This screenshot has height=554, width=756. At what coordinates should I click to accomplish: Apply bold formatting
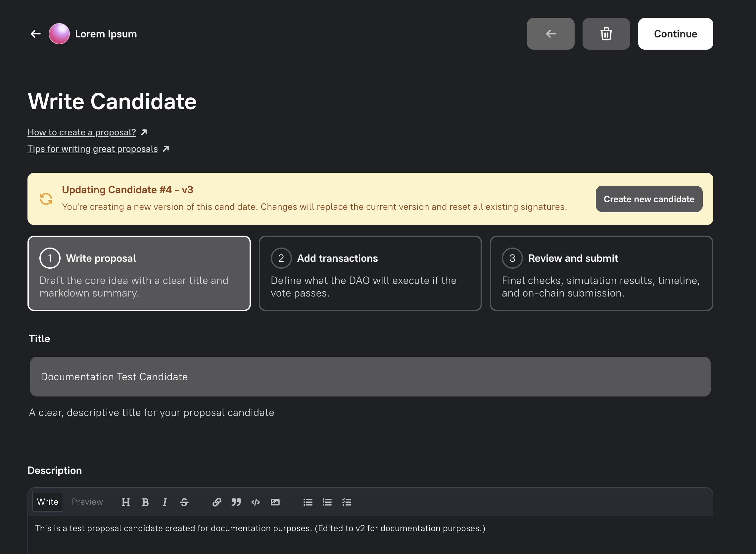coord(145,502)
